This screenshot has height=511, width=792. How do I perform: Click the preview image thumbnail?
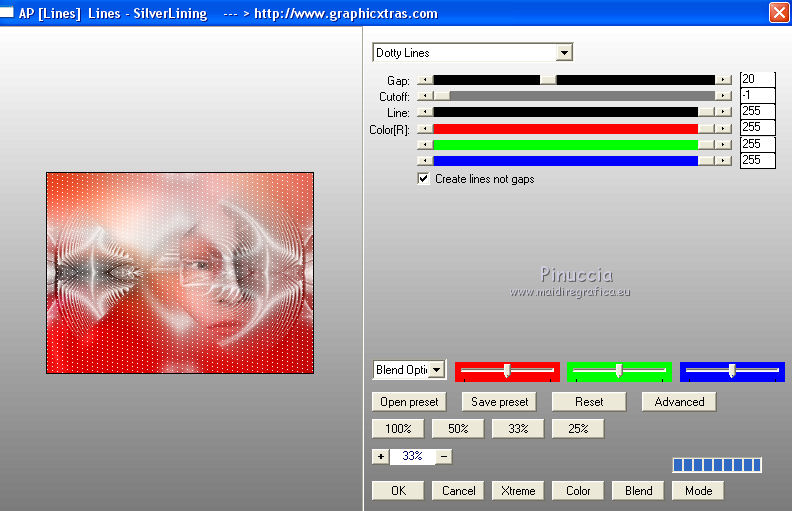pyautogui.click(x=180, y=273)
